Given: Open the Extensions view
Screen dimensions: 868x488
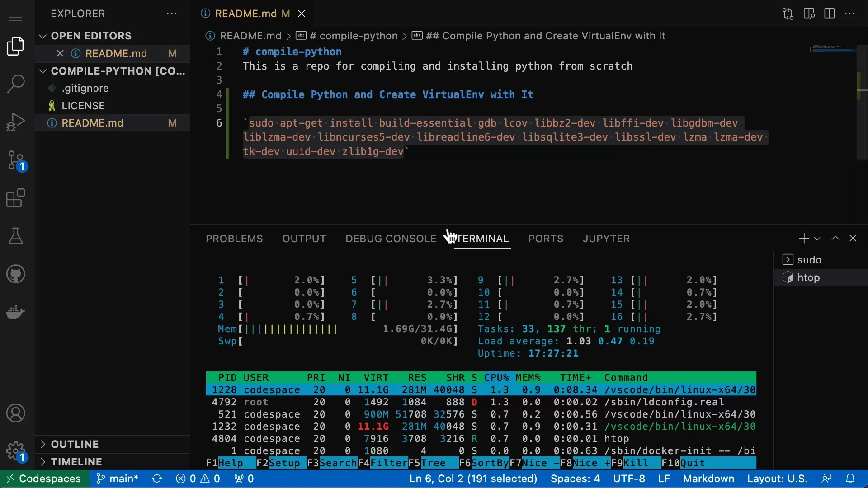Looking at the screenshot, I should pyautogui.click(x=16, y=198).
